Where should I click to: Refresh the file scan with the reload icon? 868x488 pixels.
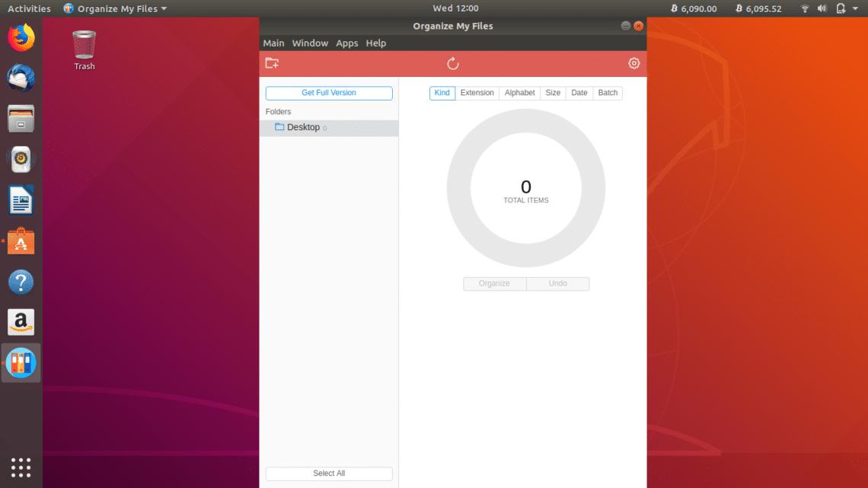coord(453,64)
